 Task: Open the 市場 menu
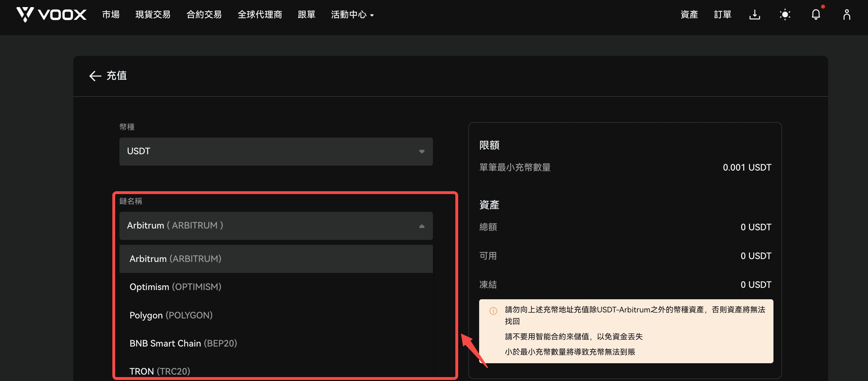coord(111,15)
